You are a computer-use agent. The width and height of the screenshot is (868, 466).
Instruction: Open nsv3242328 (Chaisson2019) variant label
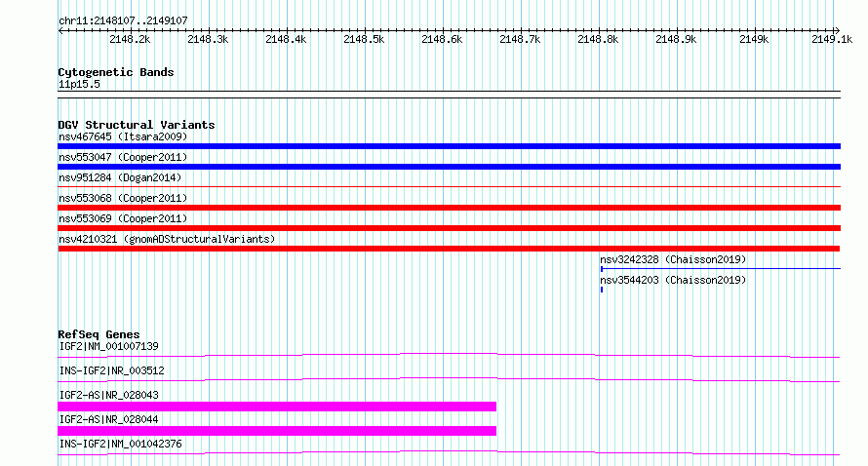coord(673,259)
